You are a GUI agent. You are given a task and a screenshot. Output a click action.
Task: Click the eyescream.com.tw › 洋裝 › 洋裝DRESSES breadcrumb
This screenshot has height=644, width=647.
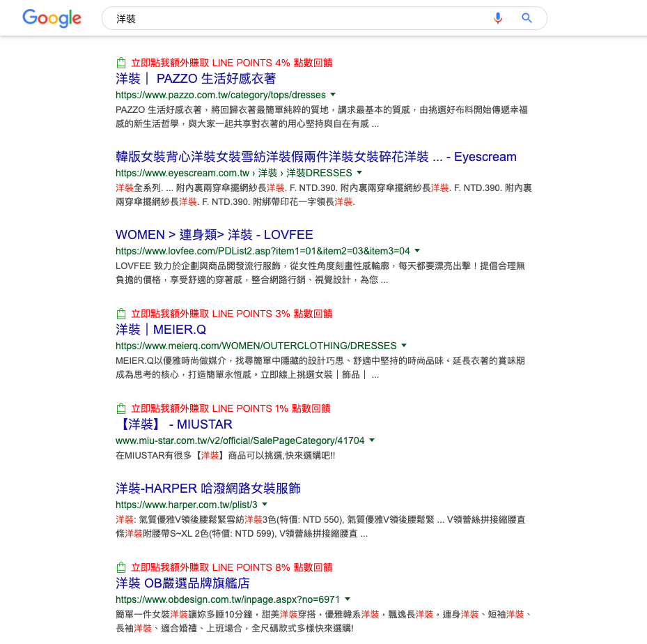[234, 173]
